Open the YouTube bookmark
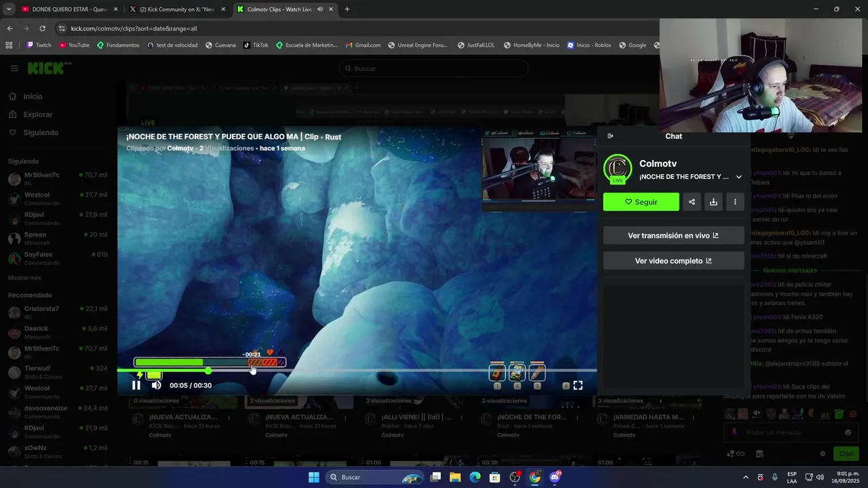 click(x=74, y=45)
